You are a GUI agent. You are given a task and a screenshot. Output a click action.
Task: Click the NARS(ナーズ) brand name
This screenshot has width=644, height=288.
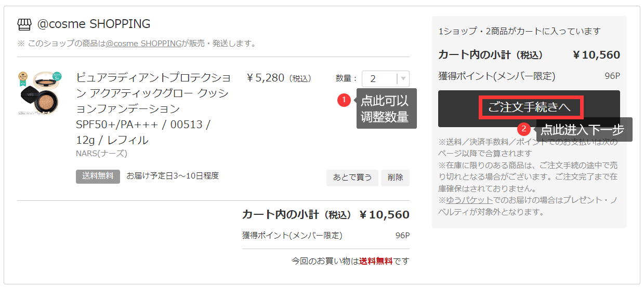click(101, 154)
